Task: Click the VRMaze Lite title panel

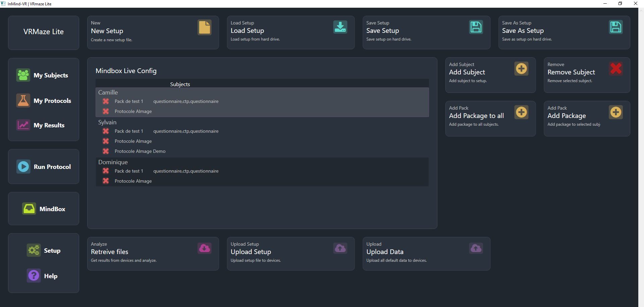Action: point(44,33)
